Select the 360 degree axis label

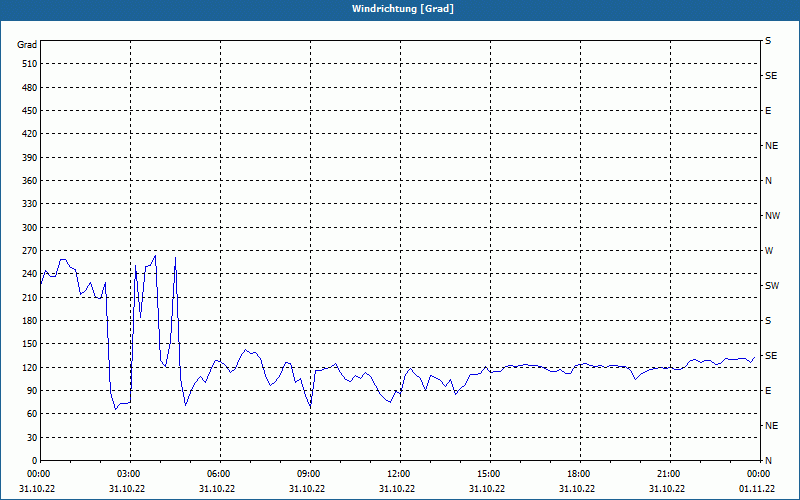tap(29, 181)
